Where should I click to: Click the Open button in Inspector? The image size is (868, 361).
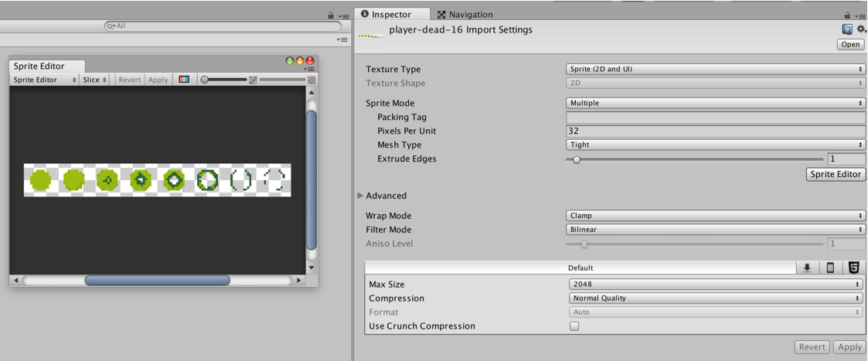pyautogui.click(x=850, y=45)
